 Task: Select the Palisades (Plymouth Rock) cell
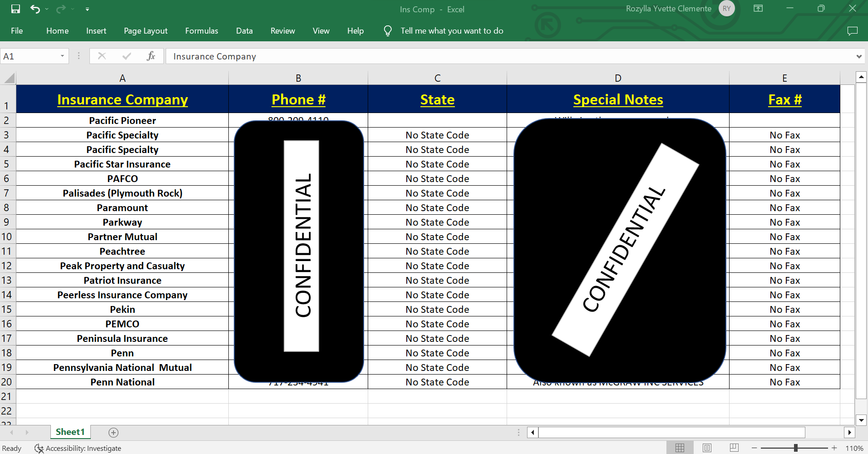coord(123,193)
